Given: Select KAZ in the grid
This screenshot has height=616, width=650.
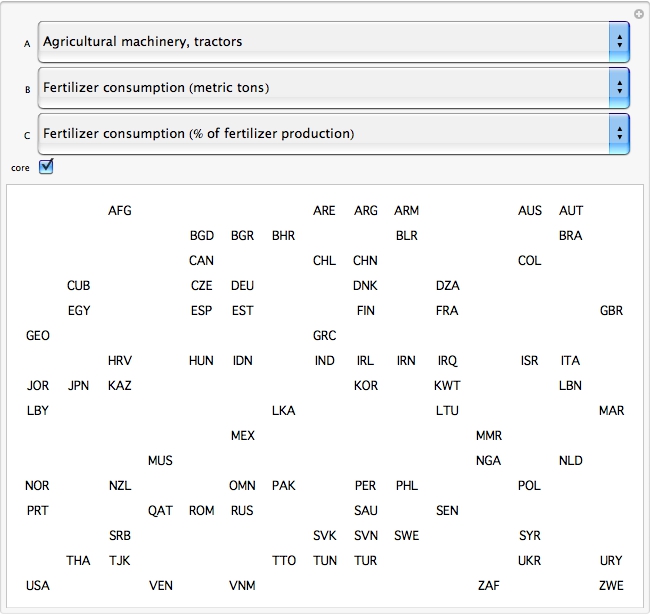Looking at the screenshot, I should pos(120,386).
